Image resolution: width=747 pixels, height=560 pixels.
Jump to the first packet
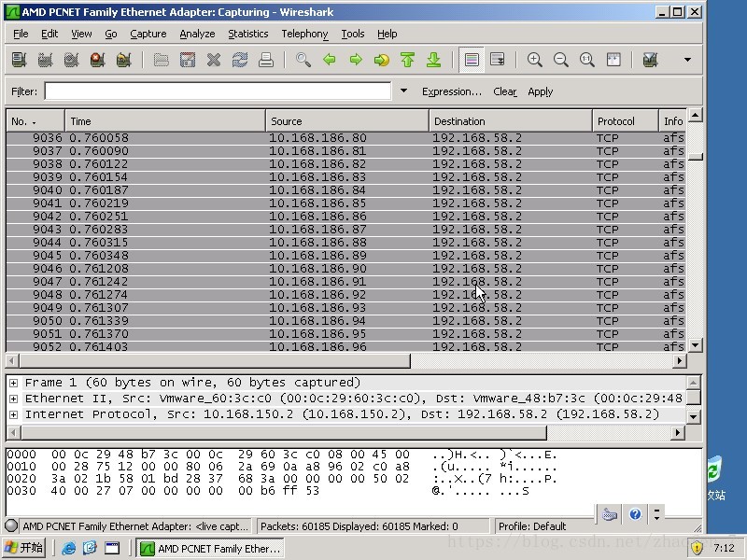click(407, 60)
